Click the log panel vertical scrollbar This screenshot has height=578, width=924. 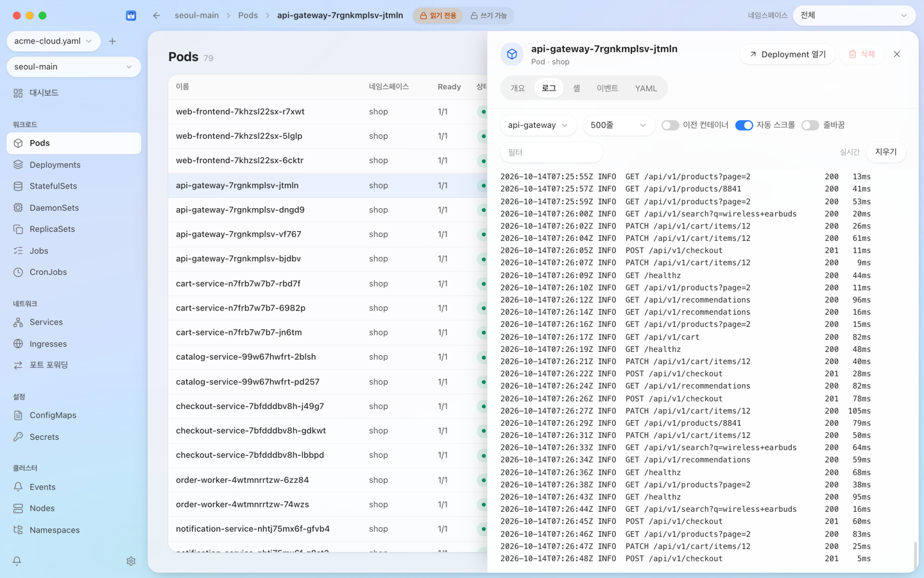(915, 555)
